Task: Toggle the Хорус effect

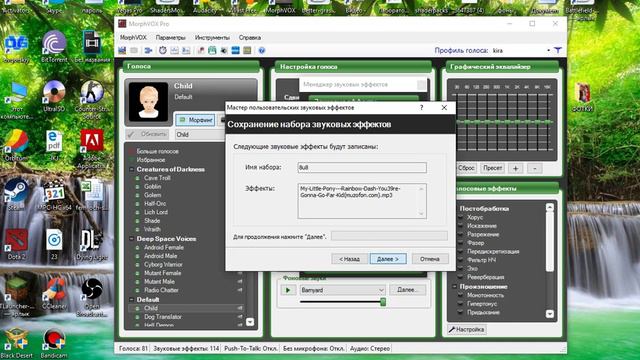Action: click(x=460, y=217)
